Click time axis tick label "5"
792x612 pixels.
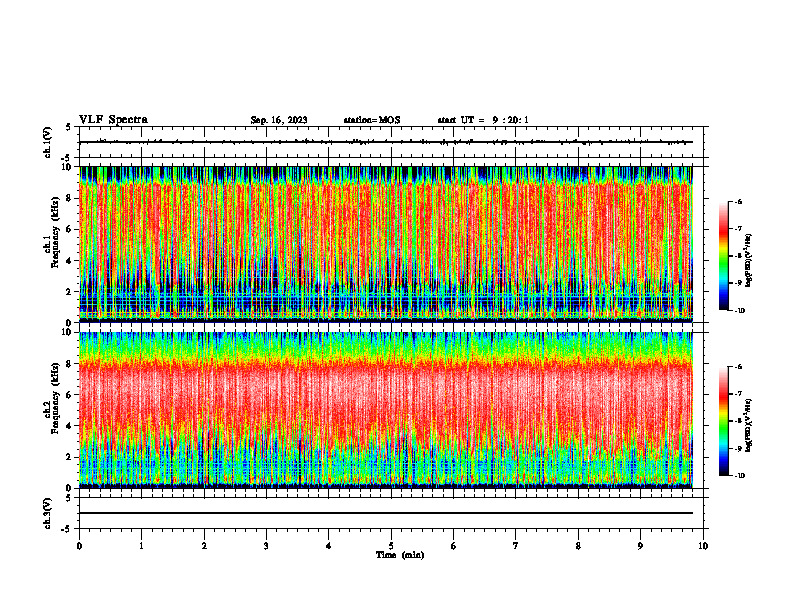point(391,546)
